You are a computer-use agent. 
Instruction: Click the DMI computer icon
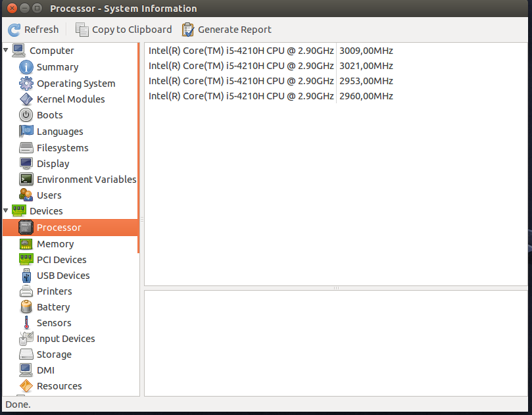tap(26, 370)
